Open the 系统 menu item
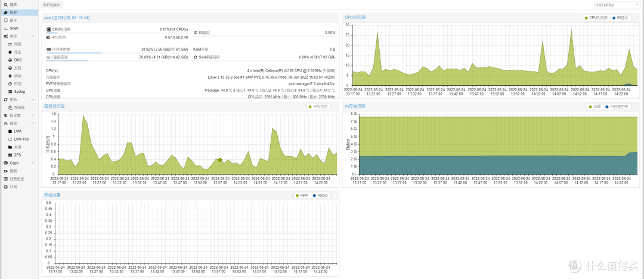 tap(19, 36)
